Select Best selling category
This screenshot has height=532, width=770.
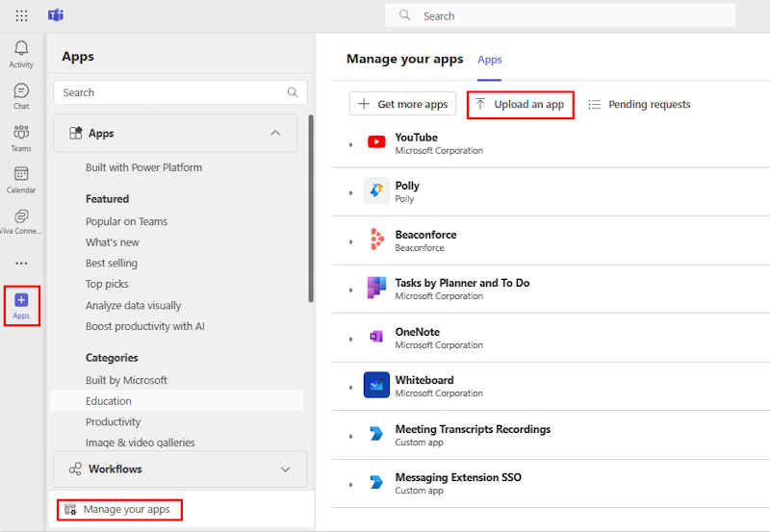pos(112,263)
